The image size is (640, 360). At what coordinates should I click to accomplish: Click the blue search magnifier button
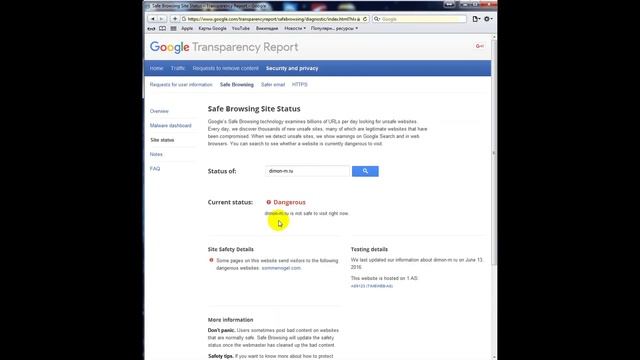(x=365, y=171)
